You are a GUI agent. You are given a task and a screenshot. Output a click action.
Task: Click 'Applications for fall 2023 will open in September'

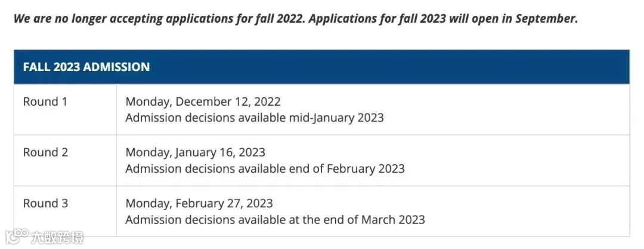[x=442, y=19]
